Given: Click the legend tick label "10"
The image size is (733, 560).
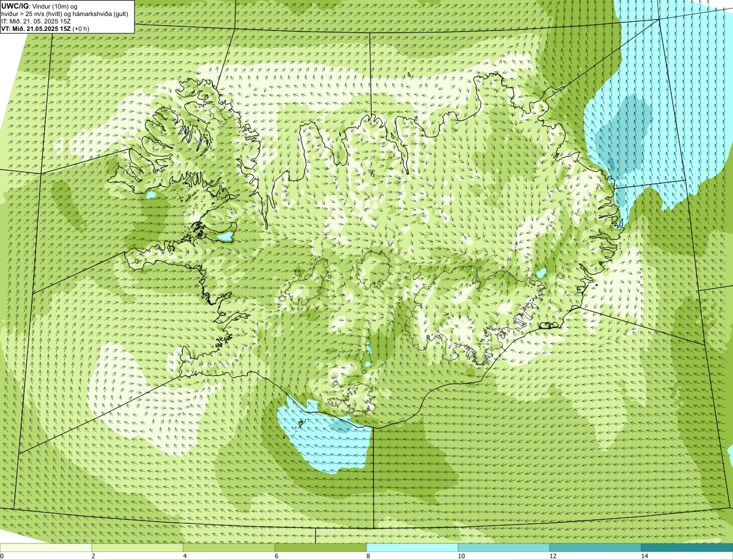Looking at the screenshot, I should click(x=461, y=556).
